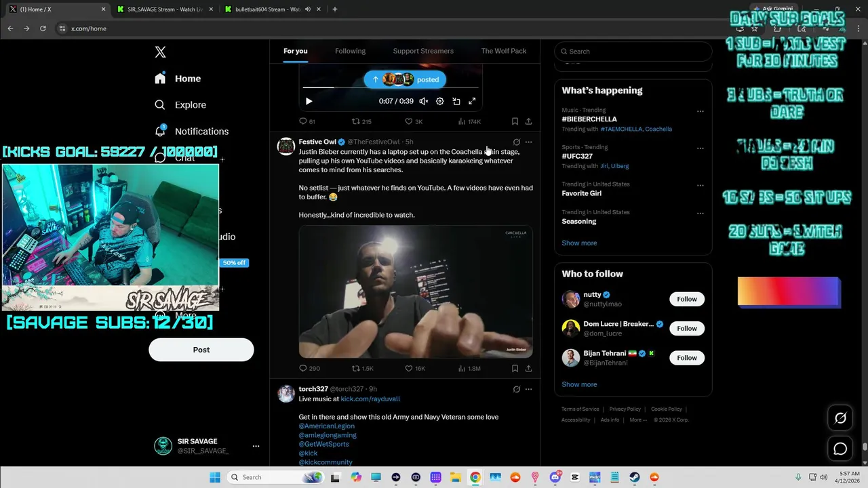This screenshot has height=488, width=868.
Task: Open Terms of Service footer link
Action: (x=580, y=409)
